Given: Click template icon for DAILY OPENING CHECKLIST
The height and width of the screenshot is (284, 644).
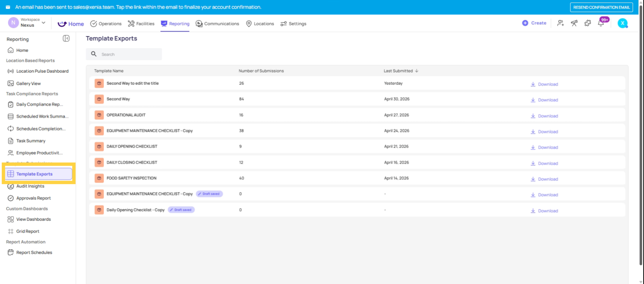Looking at the screenshot, I should (99, 146).
